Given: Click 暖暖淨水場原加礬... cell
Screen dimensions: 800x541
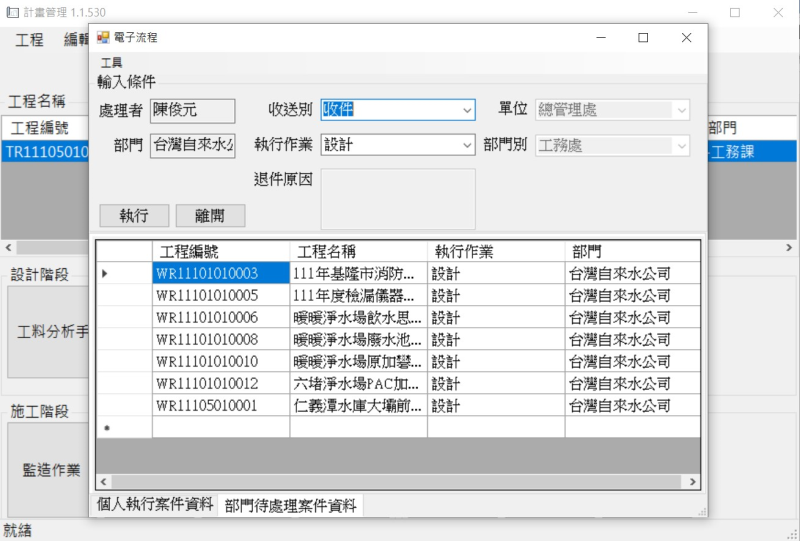Looking at the screenshot, I should (359, 361).
